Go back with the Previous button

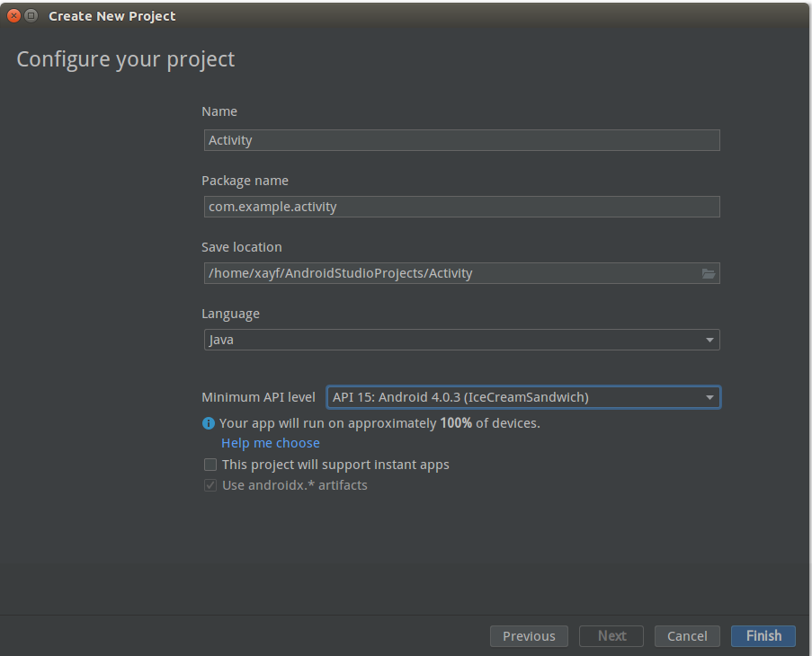(529, 636)
